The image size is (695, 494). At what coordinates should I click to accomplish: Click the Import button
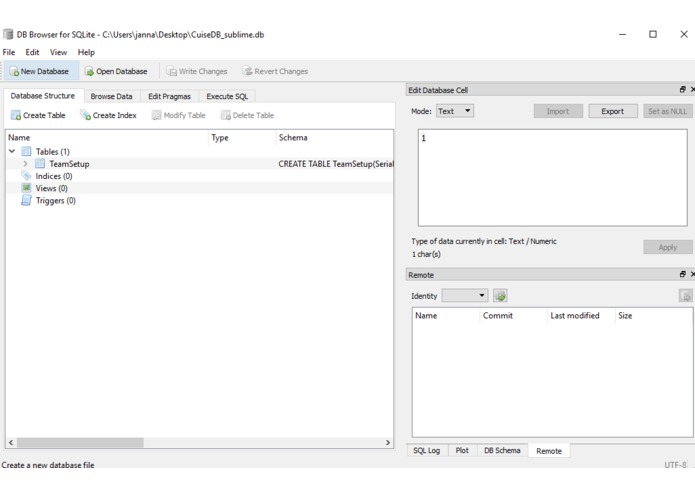click(558, 111)
